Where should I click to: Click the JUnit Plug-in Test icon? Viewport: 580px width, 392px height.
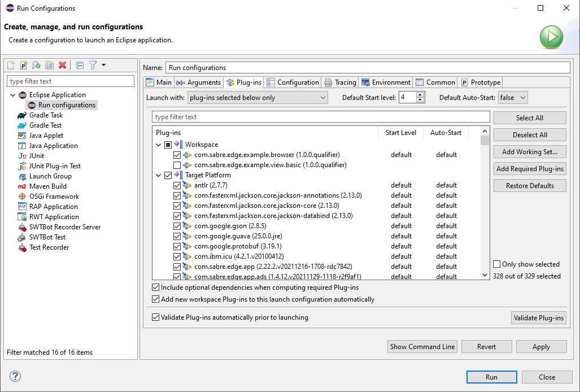[x=22, y=166]
